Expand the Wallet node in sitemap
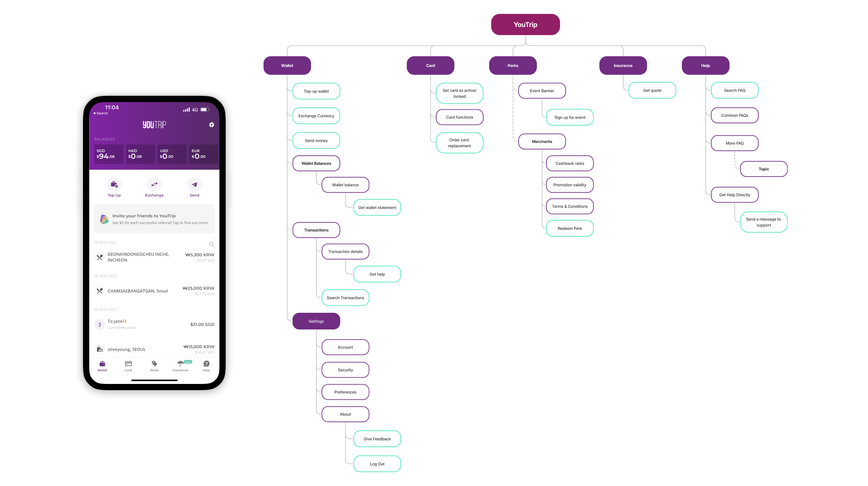This screenshot has height=486, width=868. click(x=286, y=65)
